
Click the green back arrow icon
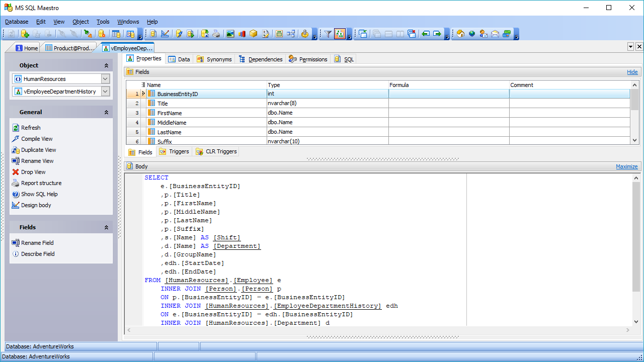coord(426,34)
